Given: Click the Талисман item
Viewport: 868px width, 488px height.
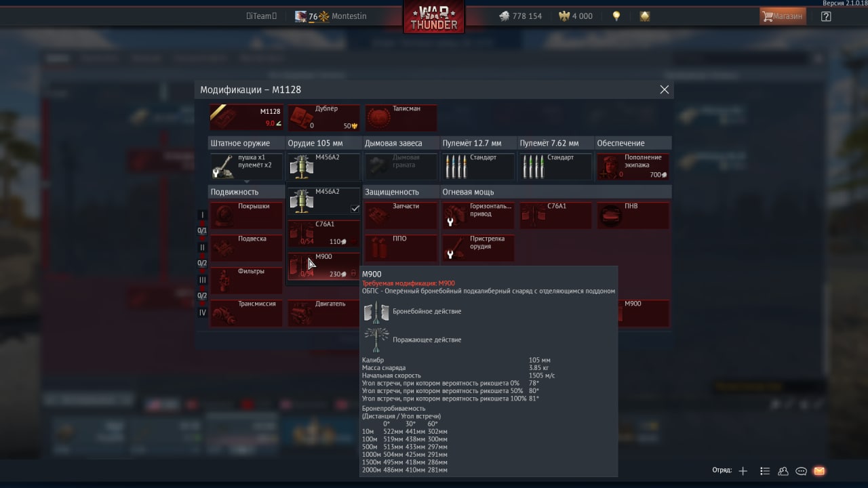Looking at the screenshot, I should click(401, 117).
